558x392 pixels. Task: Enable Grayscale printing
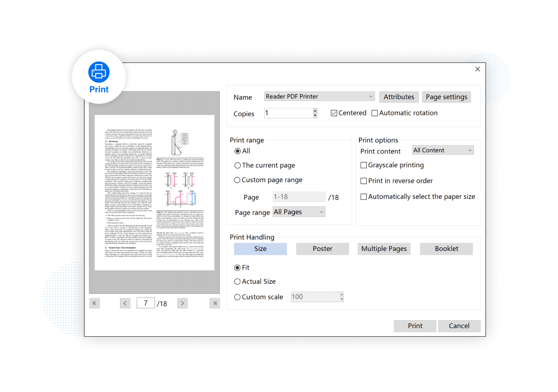click(363, 165)
